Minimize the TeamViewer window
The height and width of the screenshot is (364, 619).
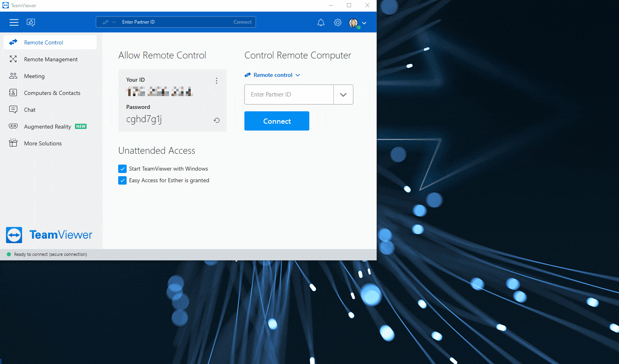(x=331, y=5)
